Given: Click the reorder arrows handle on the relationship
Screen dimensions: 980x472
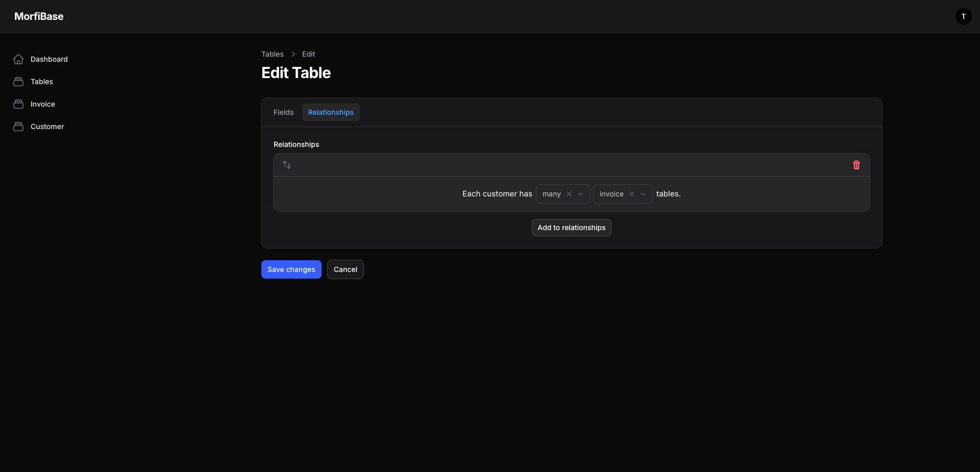Looking at the screenshot, I should click(x=287, y=165).
